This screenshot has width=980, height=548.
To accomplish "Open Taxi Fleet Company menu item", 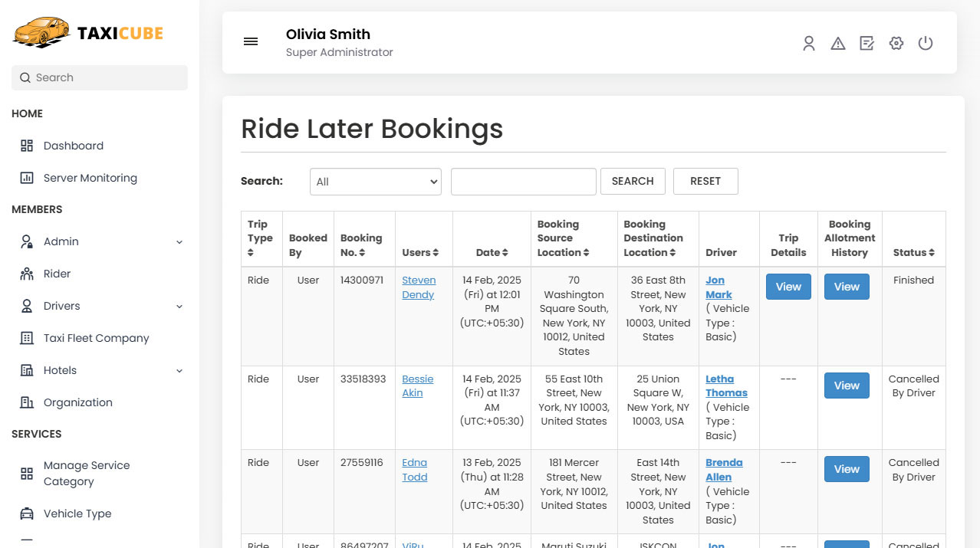I will [x=96, y=338].
